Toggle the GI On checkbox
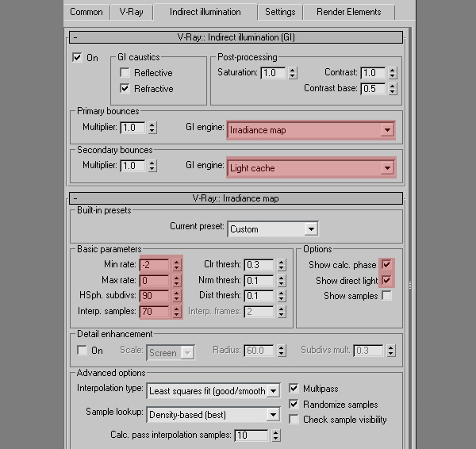 click(x=77, y=57)
